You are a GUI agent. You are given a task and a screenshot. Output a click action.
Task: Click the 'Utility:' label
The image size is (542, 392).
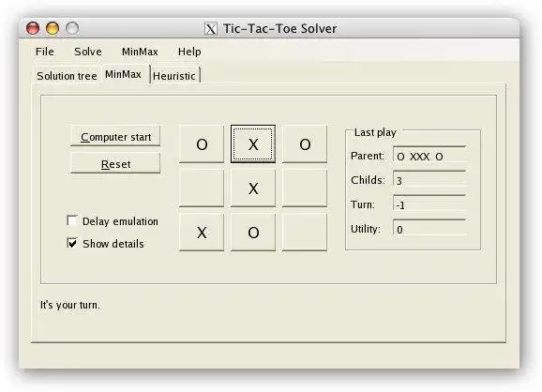pos(366,229)
